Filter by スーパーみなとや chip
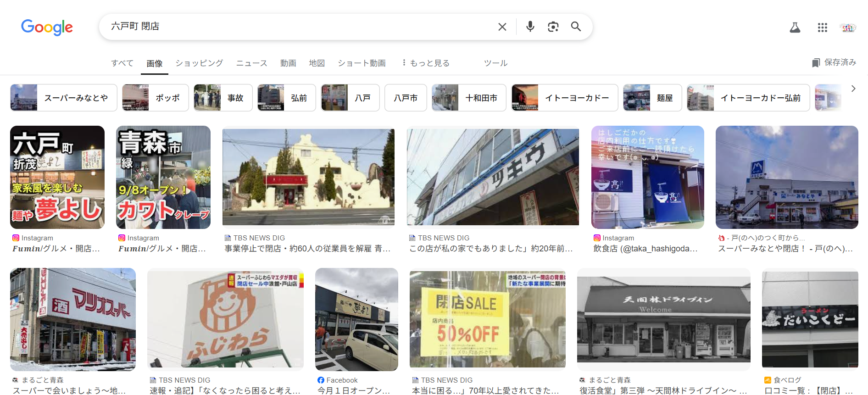This screenshot has height=395, width=868. [64, 98]
